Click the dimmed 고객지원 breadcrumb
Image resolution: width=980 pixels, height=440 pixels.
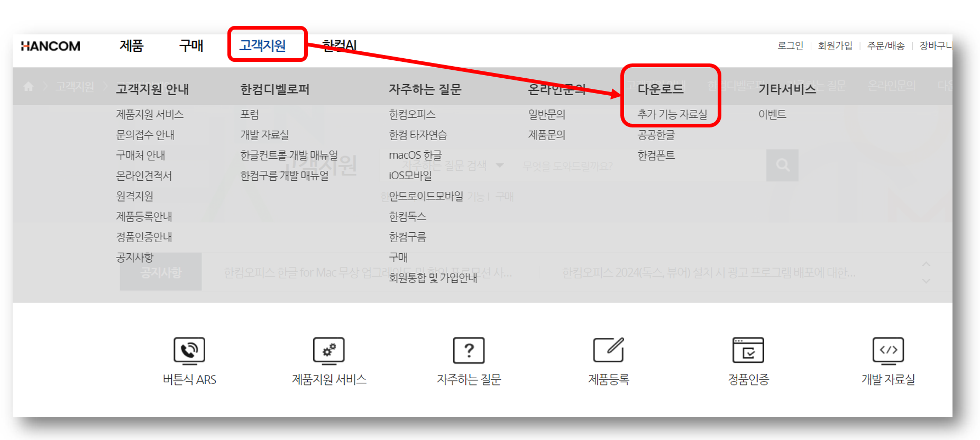(x=75, y=86)
